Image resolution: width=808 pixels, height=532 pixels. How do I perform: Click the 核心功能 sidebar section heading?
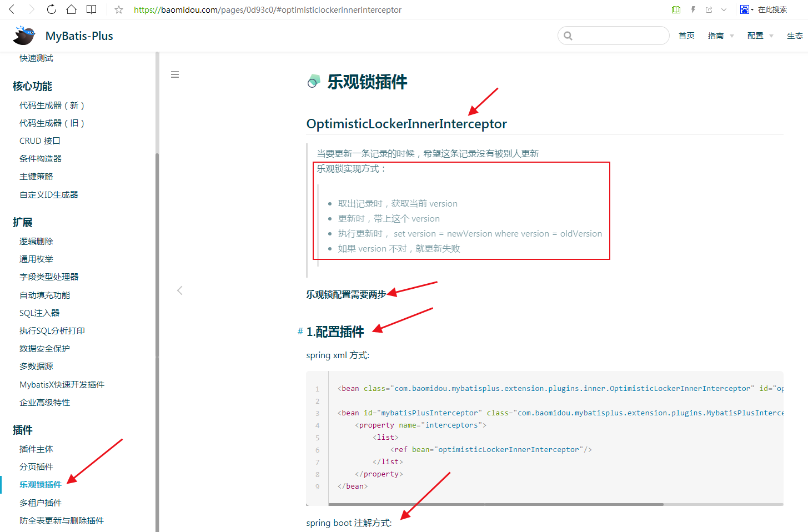32,86
